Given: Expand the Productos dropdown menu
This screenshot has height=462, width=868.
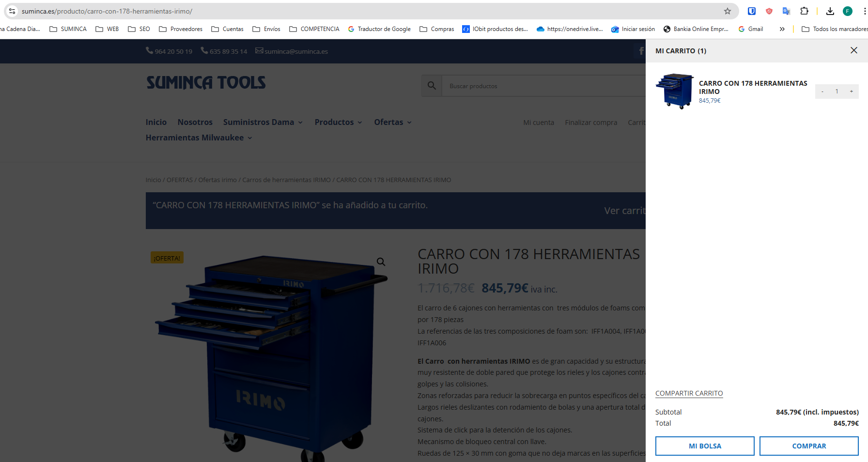Looking at the screenshot, I should click(338, 122).
